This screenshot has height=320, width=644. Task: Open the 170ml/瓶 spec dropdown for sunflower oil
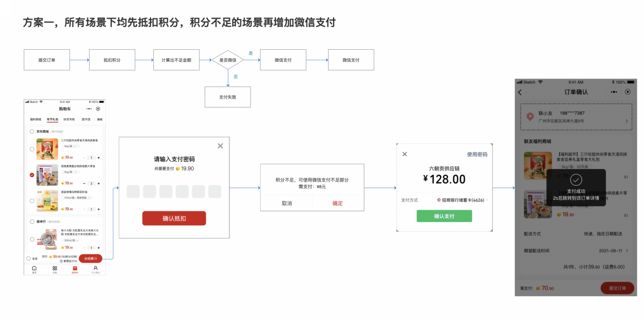[x=77, y=198]
